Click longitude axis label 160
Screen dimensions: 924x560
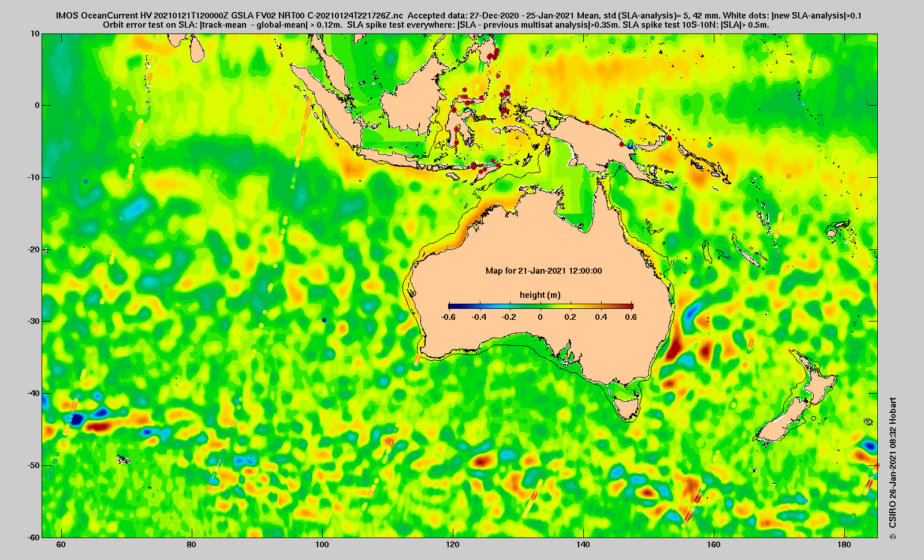pos(713,545)
